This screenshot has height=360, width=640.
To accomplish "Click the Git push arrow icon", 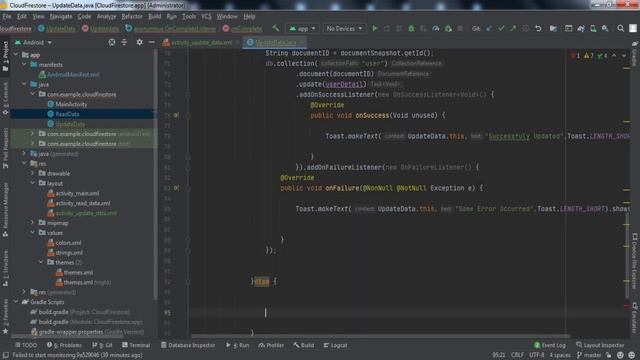I will [513, 29].
